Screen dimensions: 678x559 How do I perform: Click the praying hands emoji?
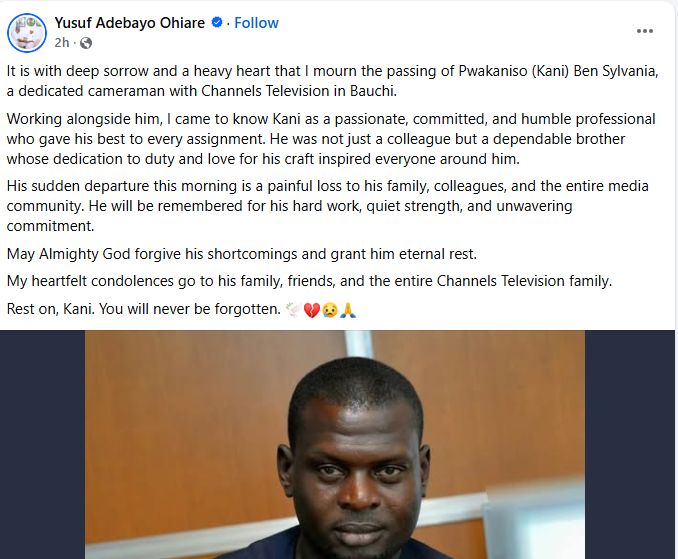[x=347, y=310]
